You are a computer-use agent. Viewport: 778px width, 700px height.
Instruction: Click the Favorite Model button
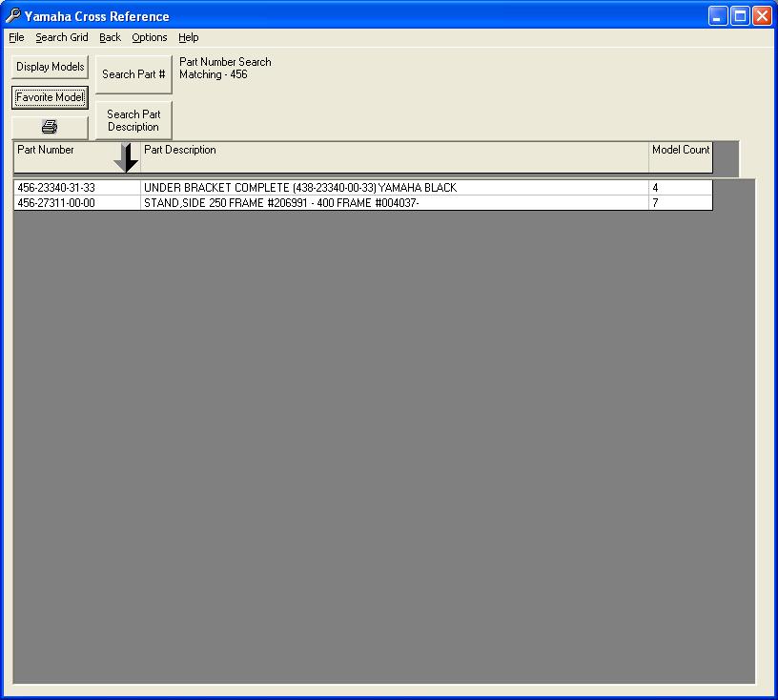point(50,97)
